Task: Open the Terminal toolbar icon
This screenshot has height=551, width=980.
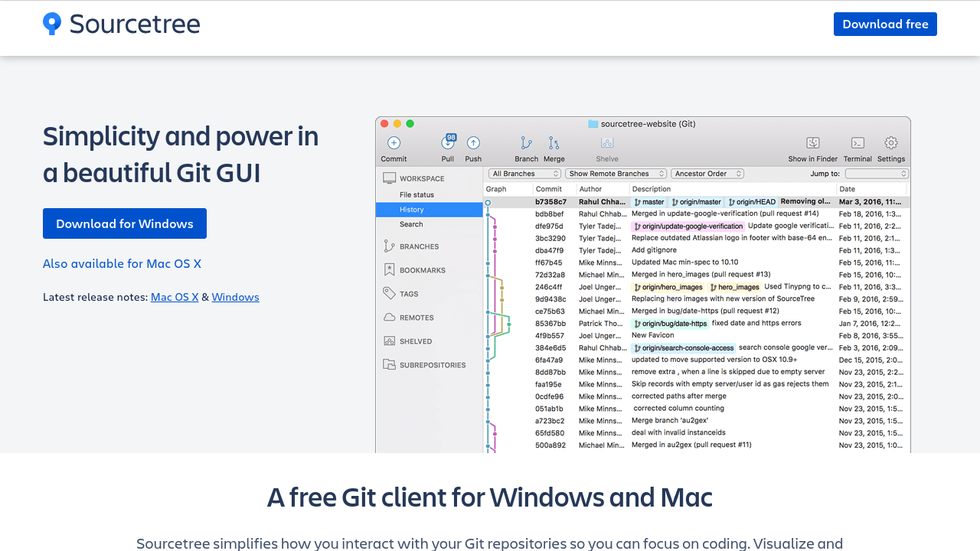Action: pos(857,143)
